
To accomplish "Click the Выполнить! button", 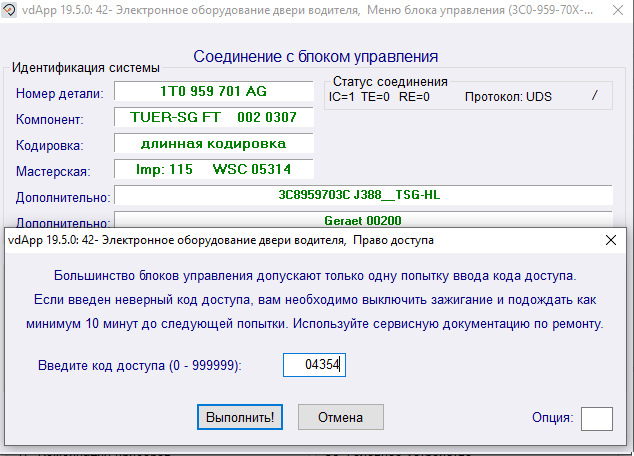I will [240, 417].
